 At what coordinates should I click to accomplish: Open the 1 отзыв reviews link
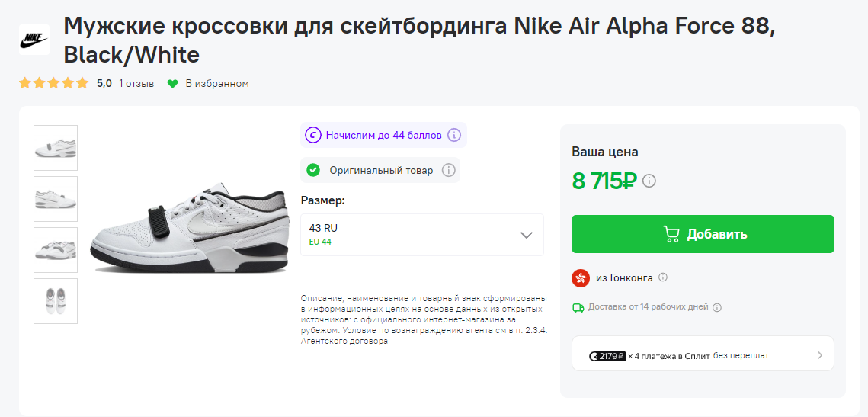(x=136, y=83)
